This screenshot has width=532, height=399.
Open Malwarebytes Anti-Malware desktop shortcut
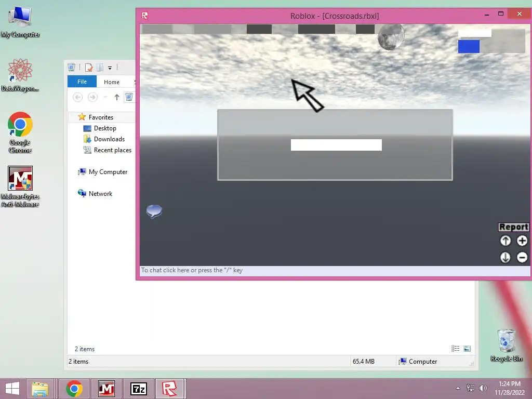point(20,187)
